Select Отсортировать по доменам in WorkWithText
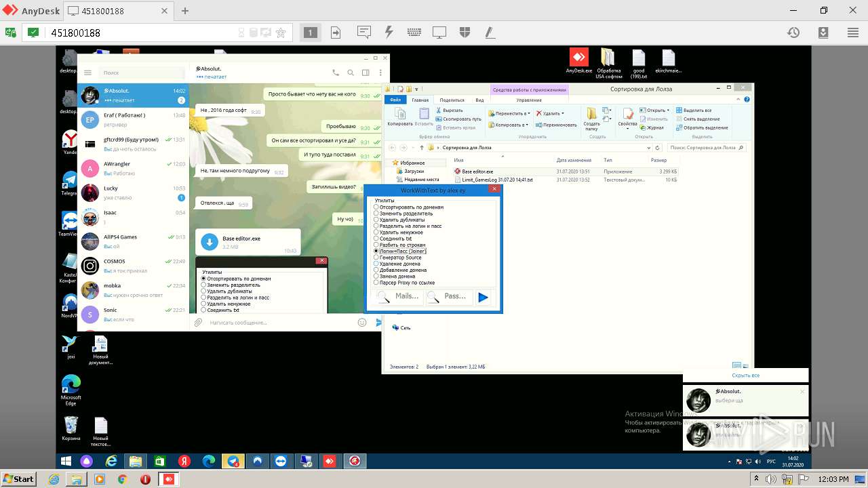The height and width of the screenshot is (488, 868). point(409,207)
